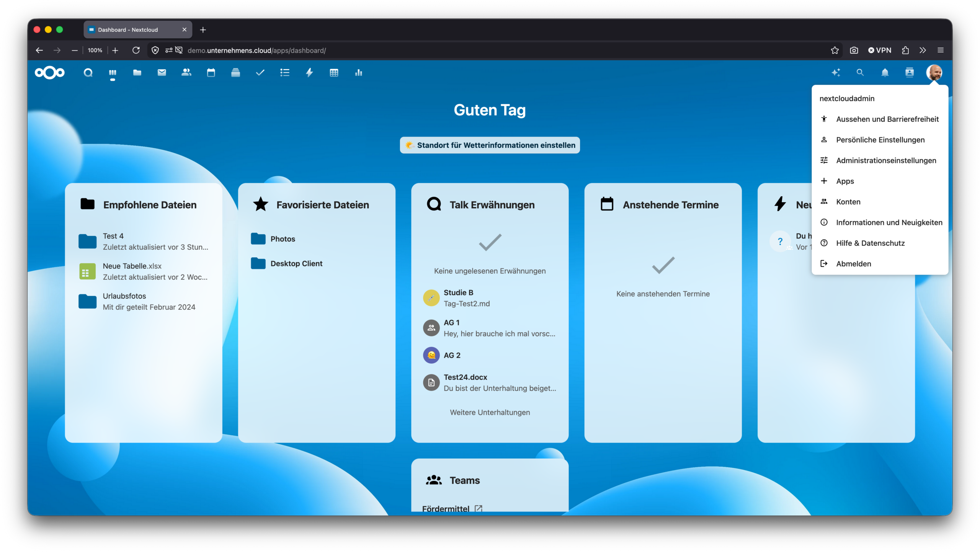980x552 pixels.
Task: Open the Files app
Action: click(x=137, y=73)
